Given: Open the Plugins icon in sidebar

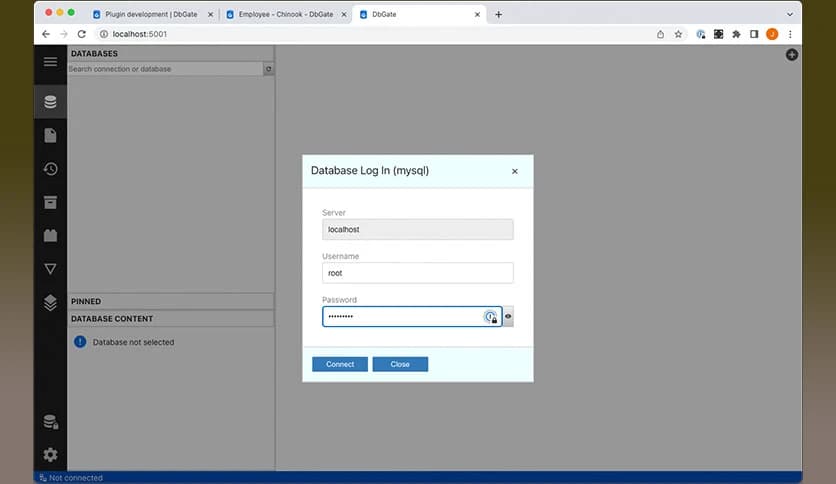Looking at the screenshot, I should click(50, 236).
